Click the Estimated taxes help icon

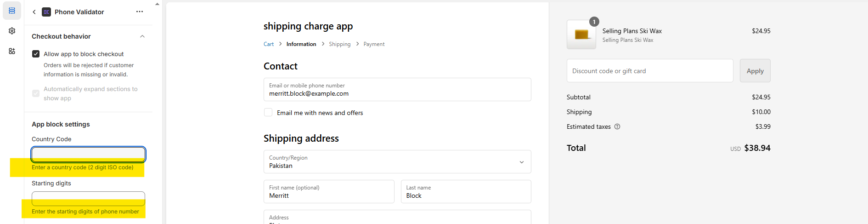[617, 126]
